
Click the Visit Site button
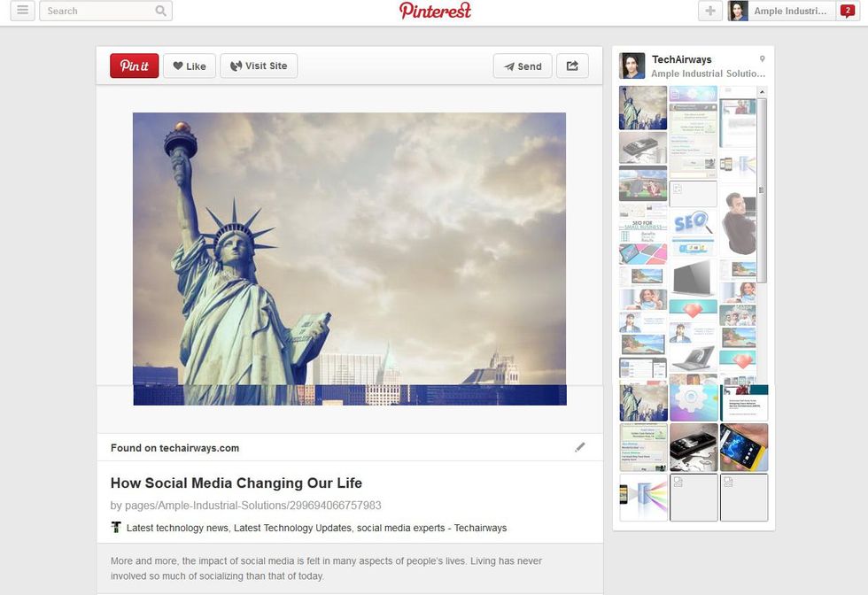click(x=259, y=66)
